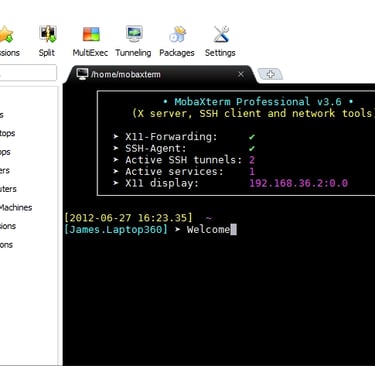The width and height of the screenshot is (375, 366).
Task: Click the X11-Forwarding status line
Action: coord(184,136)
